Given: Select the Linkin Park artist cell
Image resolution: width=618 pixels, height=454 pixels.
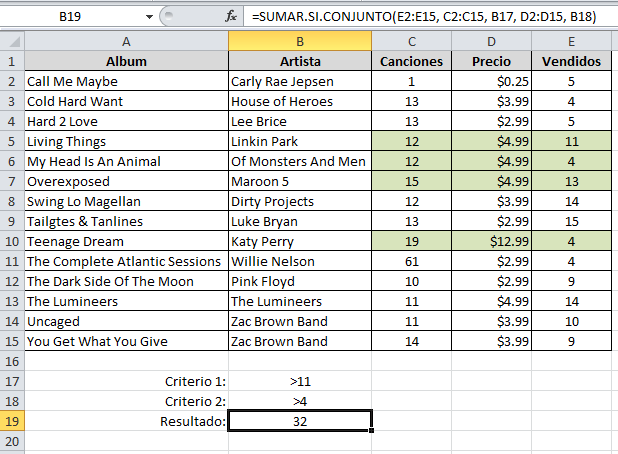Looking at the screenshot, I should [x=299, y=141].
